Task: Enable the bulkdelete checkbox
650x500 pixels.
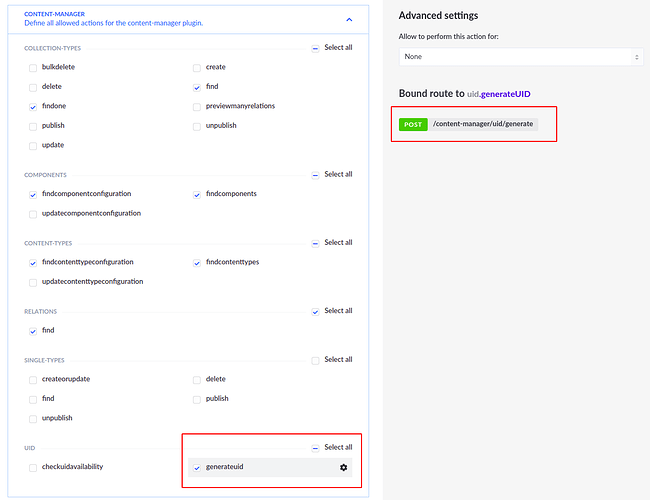Action: coord(33,67)
